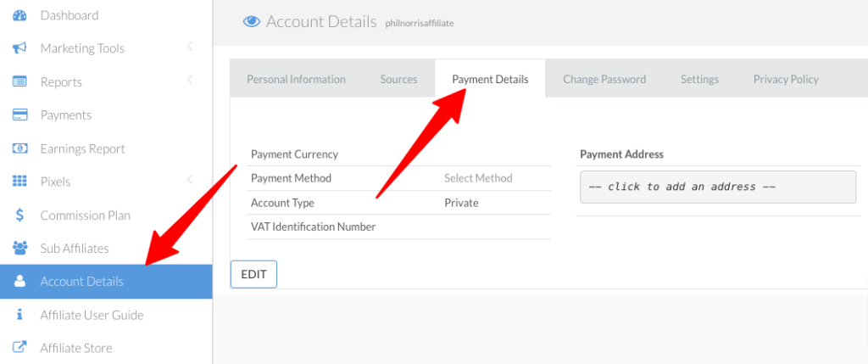Screen dimensions: 868x364
Task: Switch to the Privacy Policy tab
Action: pyautogui.click(x=786, y=79)
